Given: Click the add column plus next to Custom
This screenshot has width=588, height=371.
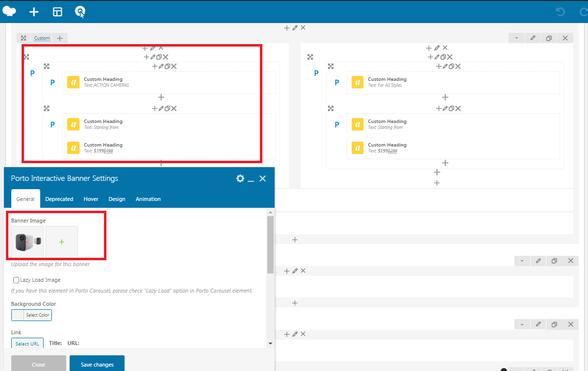Looking at the screenshot, I should point(60,38).
